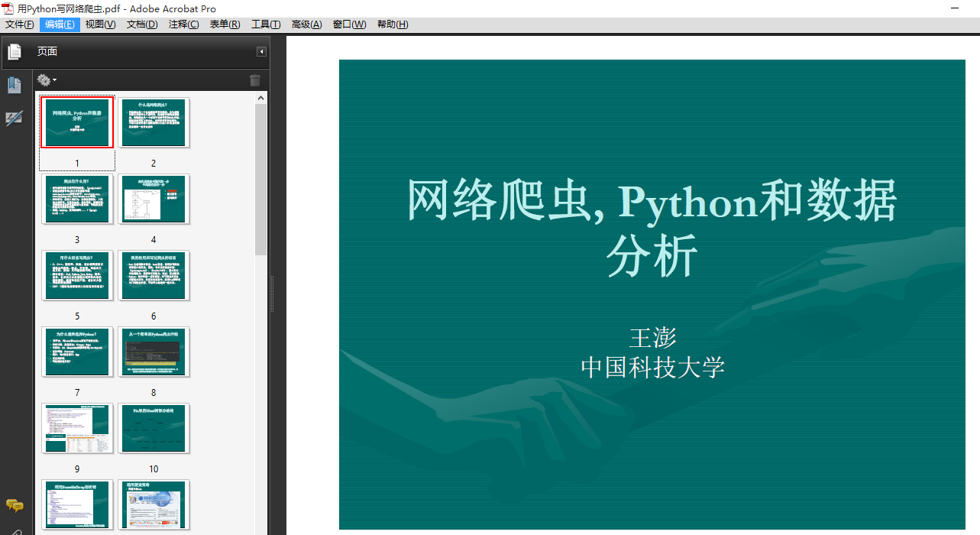980x535 pixels.
Task: Click 中国科技大学 text on slide
Action: (652, 367)
